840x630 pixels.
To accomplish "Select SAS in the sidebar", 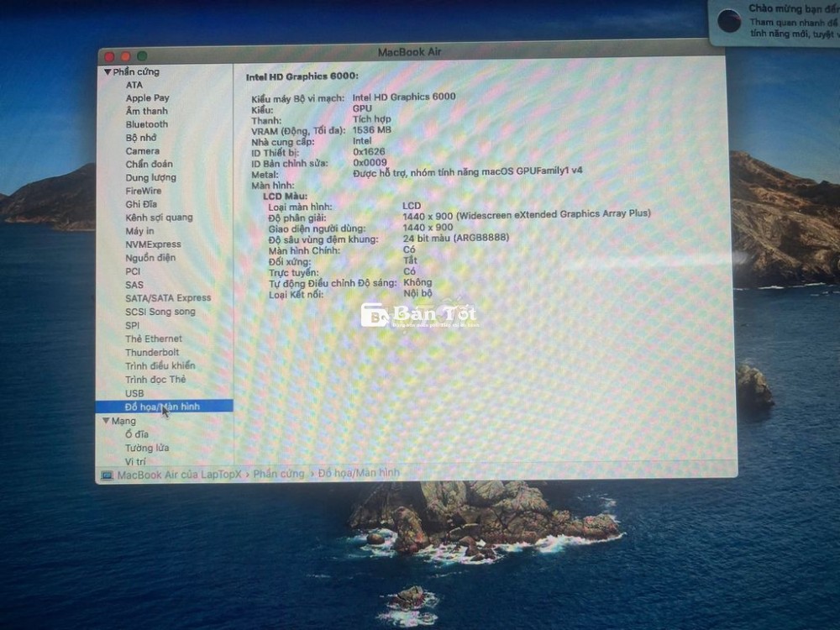I will 134,285.
